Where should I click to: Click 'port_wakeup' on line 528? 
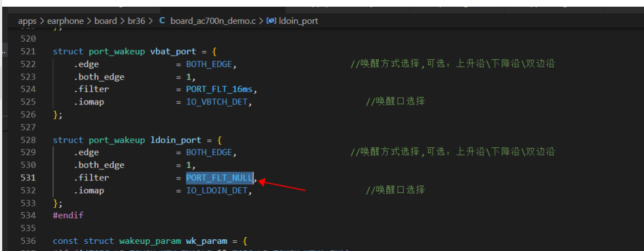(x=117, y=140)
